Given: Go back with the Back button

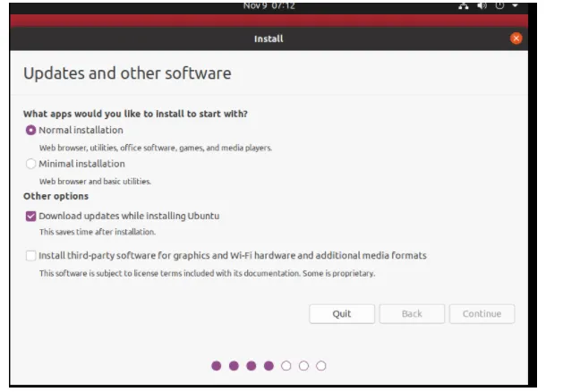Looking at the screenshot, I should (412, 314).
